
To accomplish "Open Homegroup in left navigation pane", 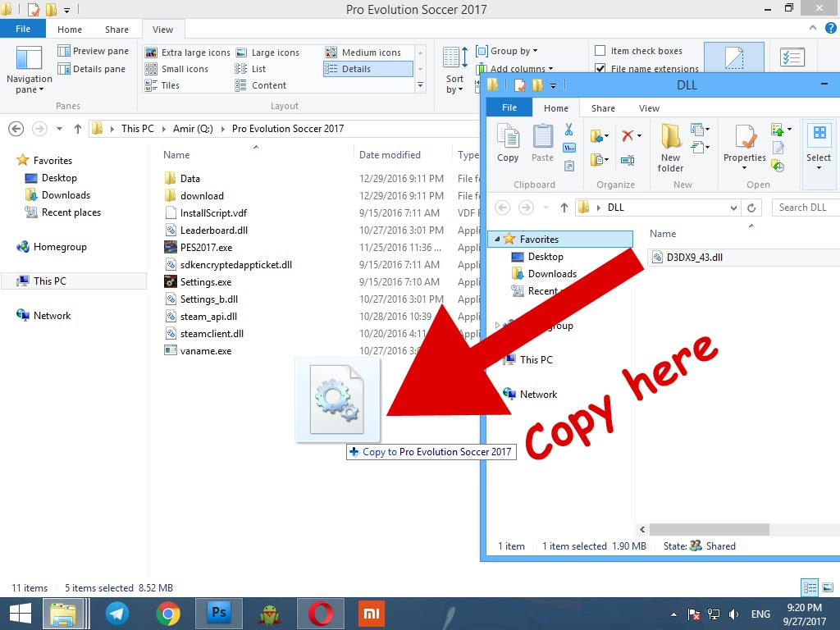I will (59, 247).
